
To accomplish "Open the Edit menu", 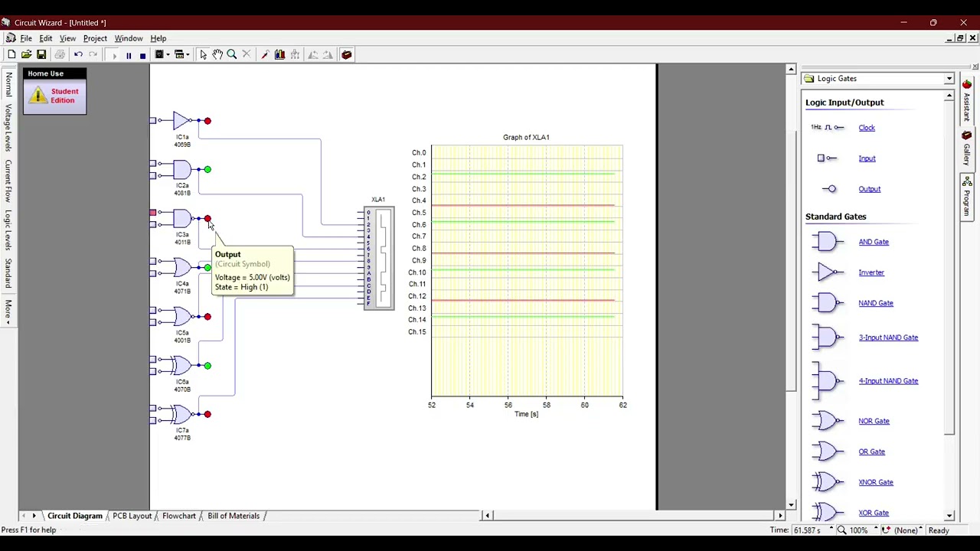I will pos(46,38).
